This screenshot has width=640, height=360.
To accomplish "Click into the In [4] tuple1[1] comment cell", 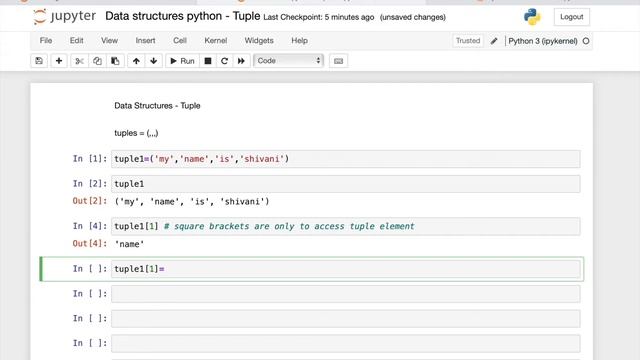I will (345, 226).
